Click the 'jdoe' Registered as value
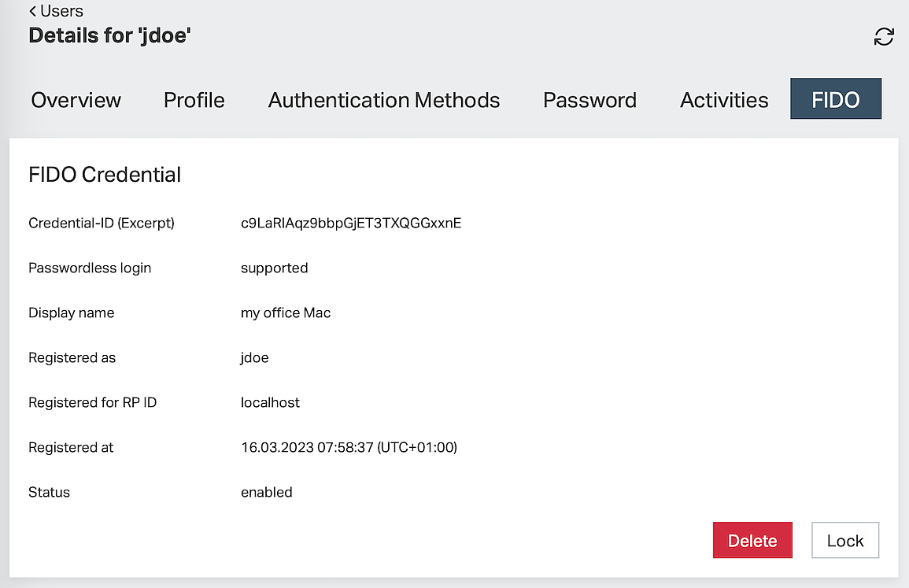Image resolution: width=909 pixels, height=588 pixels. pos(254,357)
